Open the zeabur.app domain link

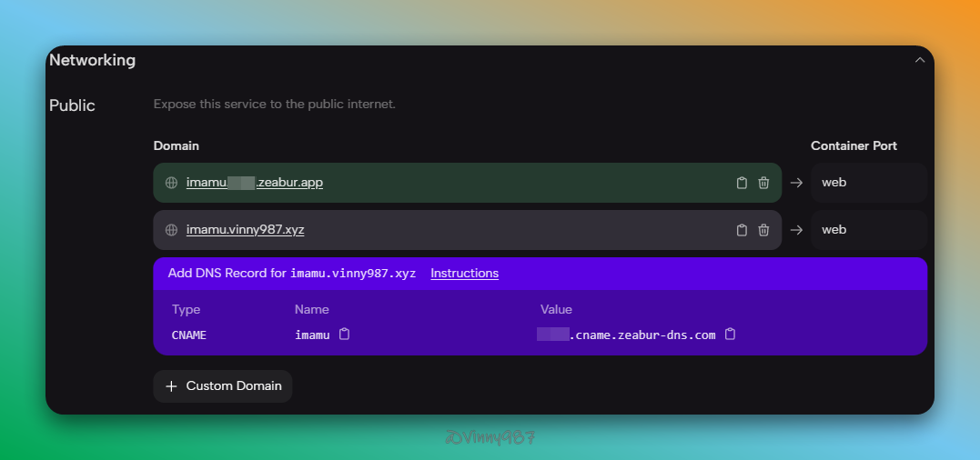click(x=254, y=183)
